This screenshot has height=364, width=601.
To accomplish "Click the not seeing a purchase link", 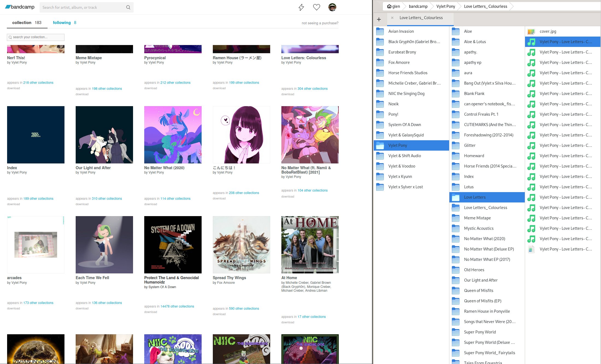I will coord(320,23).
